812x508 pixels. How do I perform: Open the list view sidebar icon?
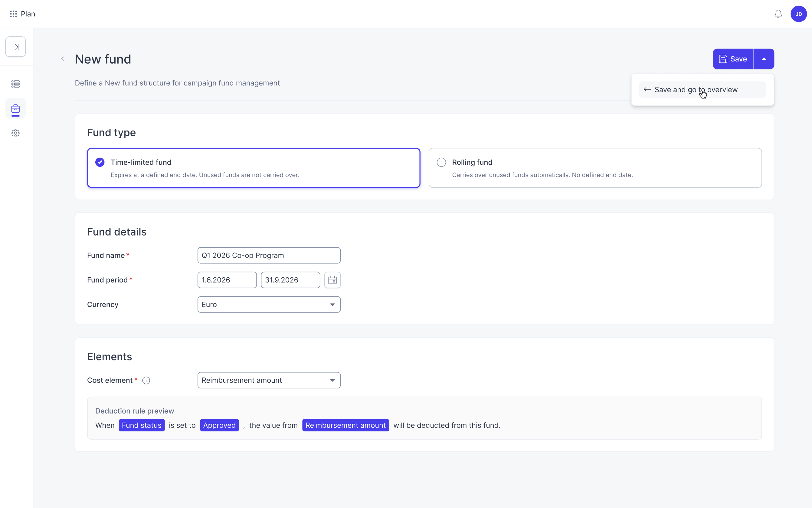click(x=15, y=84)
